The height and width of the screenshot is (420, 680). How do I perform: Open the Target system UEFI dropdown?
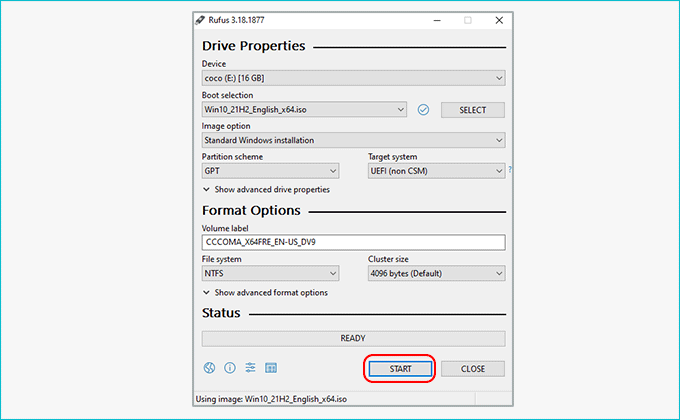click(437, 171)
